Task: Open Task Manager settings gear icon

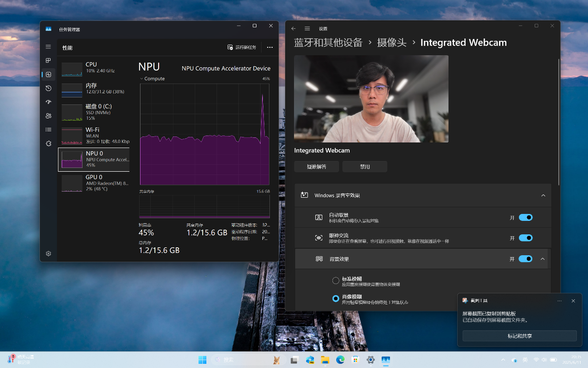Action: [48, 253]
